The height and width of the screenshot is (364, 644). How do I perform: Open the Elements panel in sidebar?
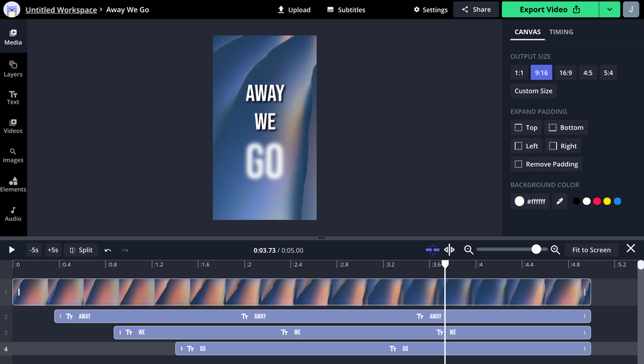click(x=13, y=185)
